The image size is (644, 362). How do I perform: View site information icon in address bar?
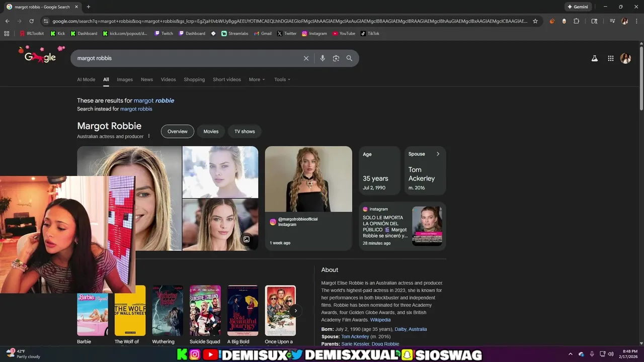click(46, 21)
